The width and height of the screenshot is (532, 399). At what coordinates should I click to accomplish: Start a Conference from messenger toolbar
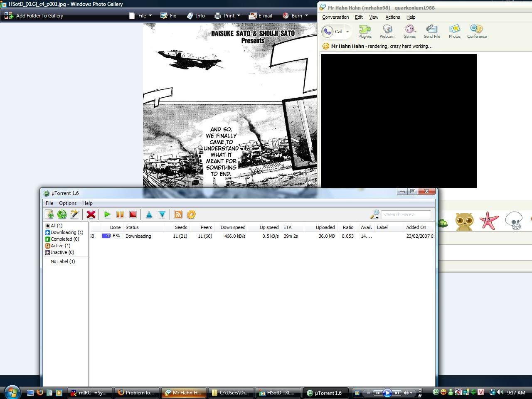pyautogui.click(x=477, y=31)
